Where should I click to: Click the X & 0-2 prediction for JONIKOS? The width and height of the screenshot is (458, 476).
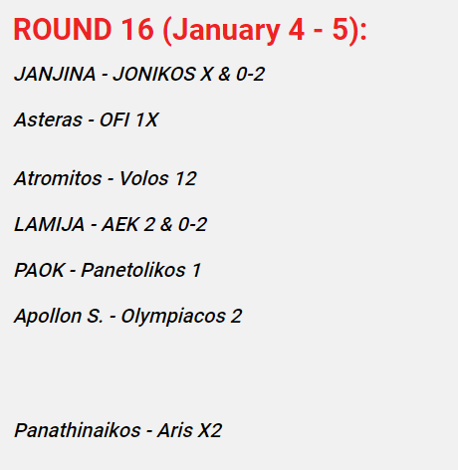(x=232, y=74)
